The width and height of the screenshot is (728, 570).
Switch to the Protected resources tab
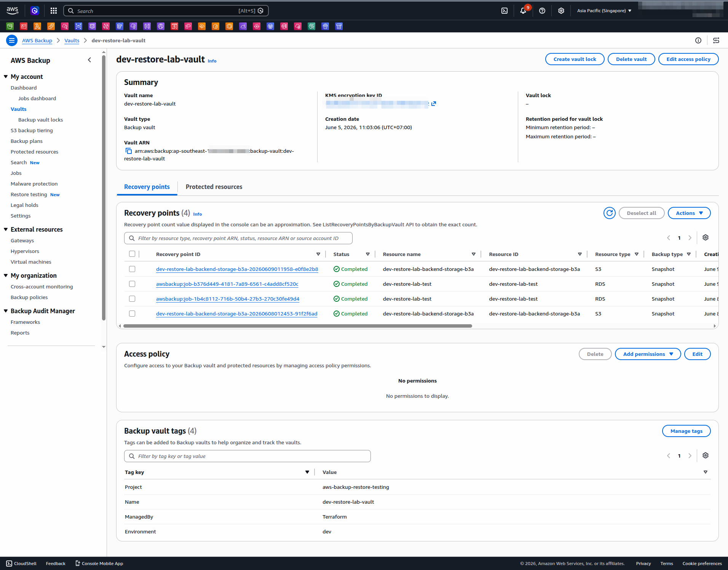coord(214,187)
